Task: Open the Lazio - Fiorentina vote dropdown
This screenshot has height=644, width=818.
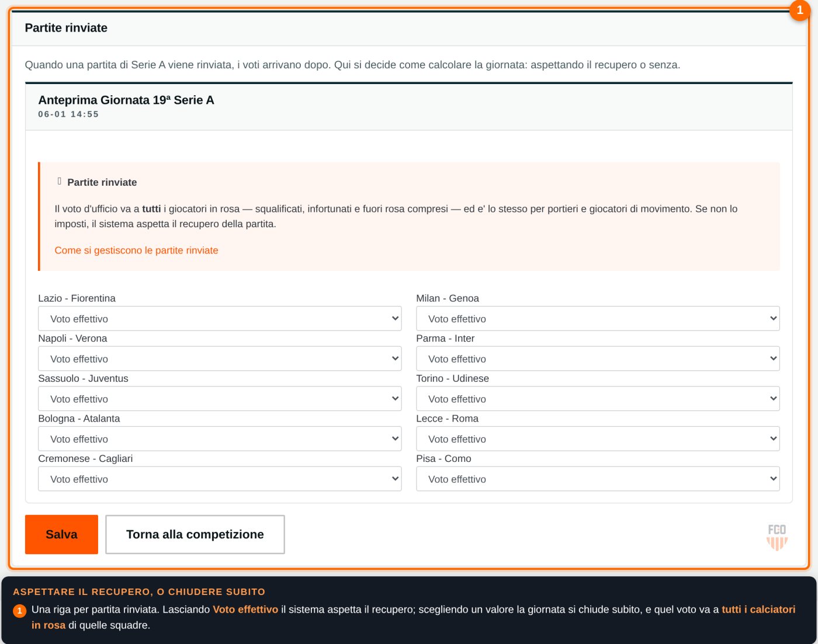Action: pos(220,319)
